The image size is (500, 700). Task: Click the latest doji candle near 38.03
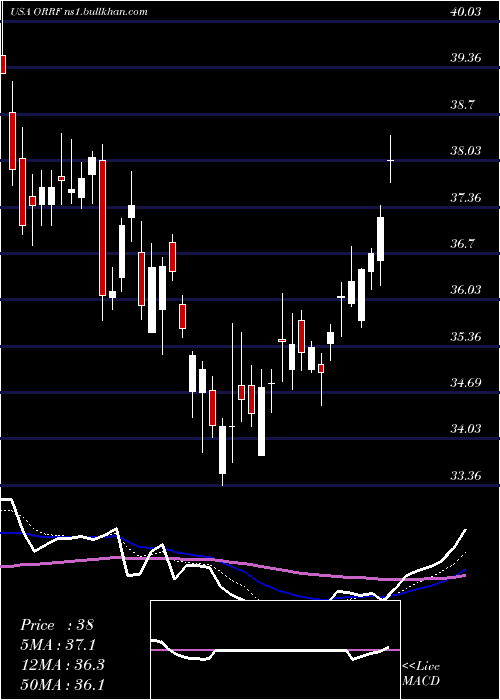pos(391,159)
